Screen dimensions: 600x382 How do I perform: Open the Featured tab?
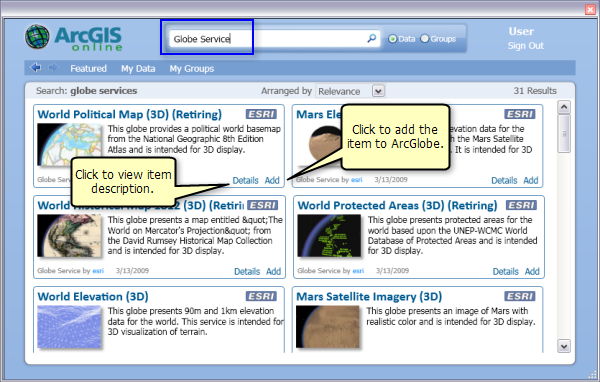88,69
